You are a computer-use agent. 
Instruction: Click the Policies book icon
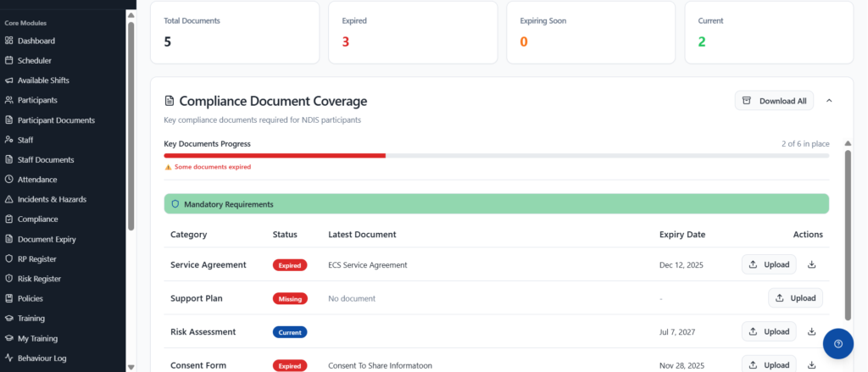click(x=8, y=298)
